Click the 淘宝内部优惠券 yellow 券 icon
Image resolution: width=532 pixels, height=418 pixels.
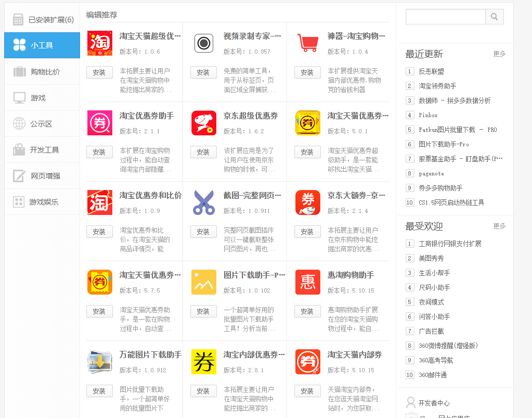203,362
